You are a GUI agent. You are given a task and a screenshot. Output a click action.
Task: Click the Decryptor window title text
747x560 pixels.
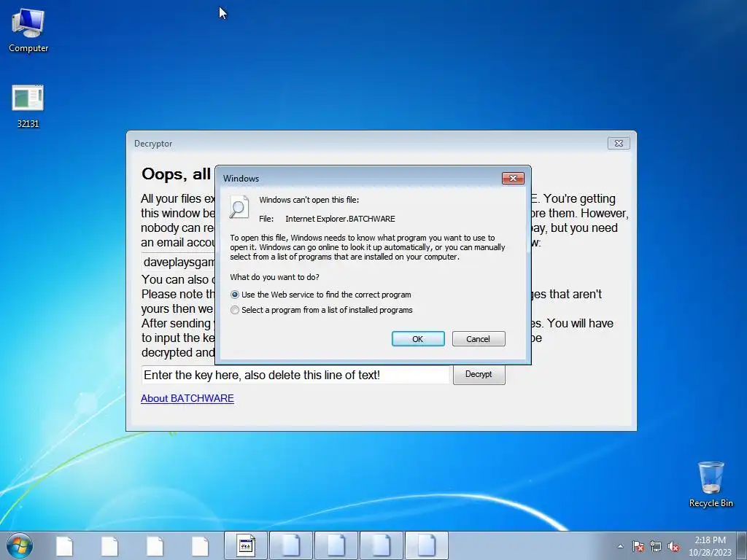click(153, 144)
